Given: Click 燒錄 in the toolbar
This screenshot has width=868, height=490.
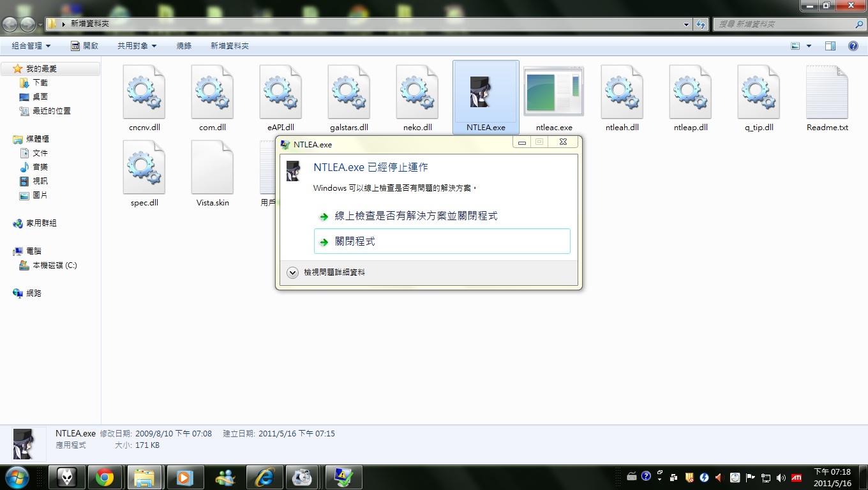Looking at the screenshot, I should (x=184, y=46).
